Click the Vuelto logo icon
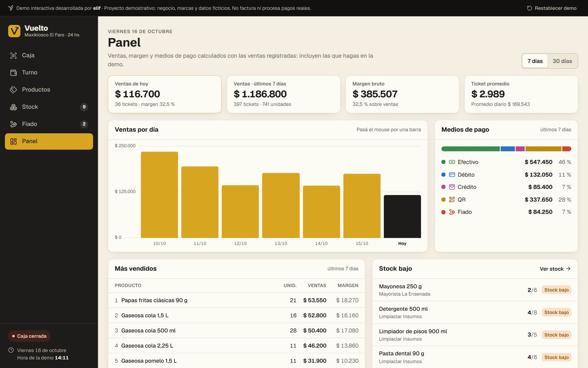Screen dimensions: 588x368 tap(14, 31)
